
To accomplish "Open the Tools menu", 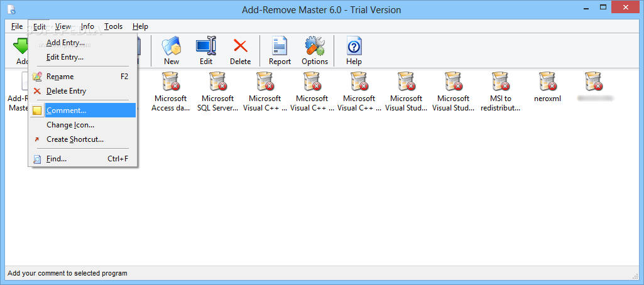I will (113, 26).
